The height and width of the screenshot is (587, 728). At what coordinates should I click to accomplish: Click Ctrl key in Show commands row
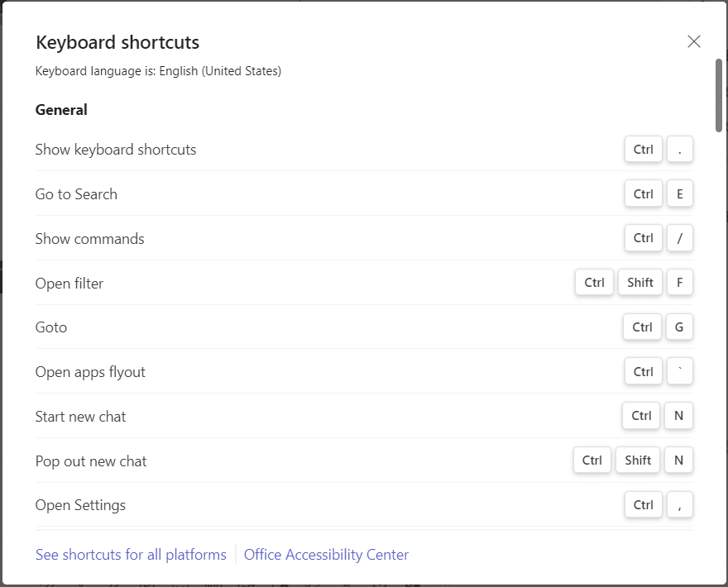tap(643, 237)
